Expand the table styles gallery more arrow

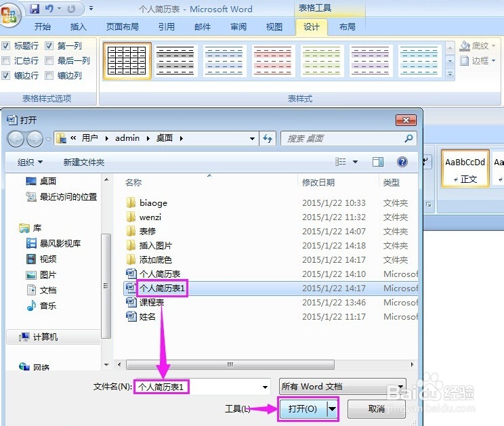point(450,74)
